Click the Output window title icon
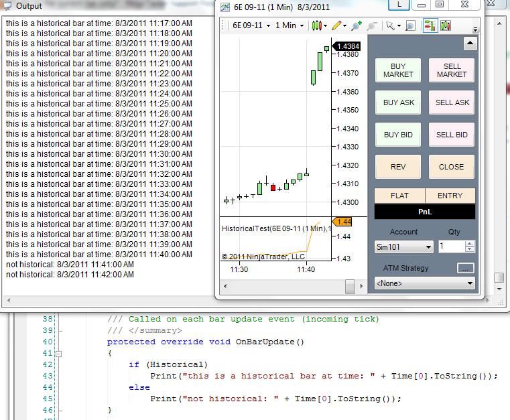Image resolution: width=510 pixels, height=420 pixels. (x=7, y=6)
